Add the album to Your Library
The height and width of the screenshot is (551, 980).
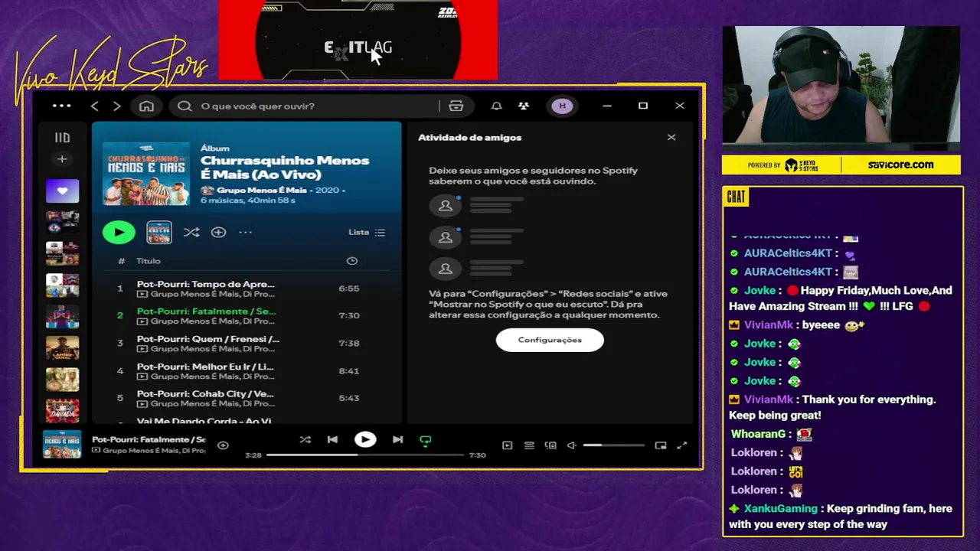218,232
